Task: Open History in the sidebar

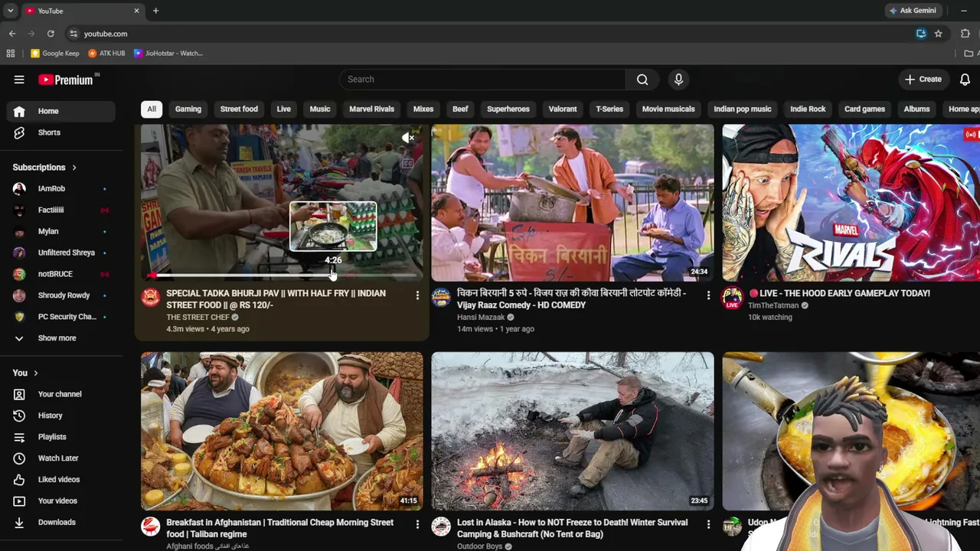Action: tap(61, 416)
